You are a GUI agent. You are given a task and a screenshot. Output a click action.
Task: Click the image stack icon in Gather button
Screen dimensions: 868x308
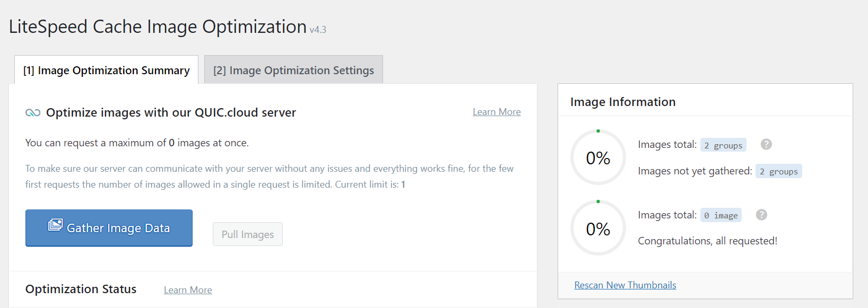(55, 225)
